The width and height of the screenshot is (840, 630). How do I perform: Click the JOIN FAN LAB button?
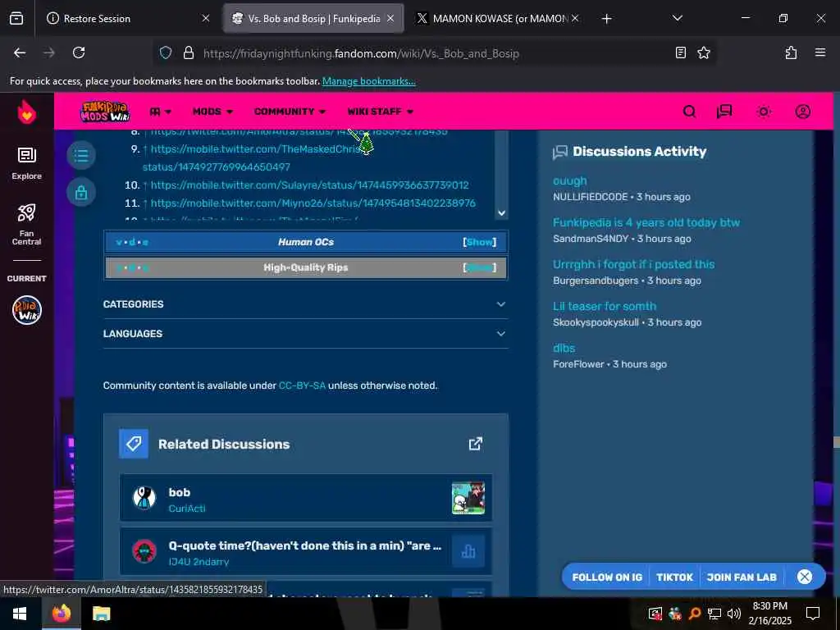tap(742, 577)
